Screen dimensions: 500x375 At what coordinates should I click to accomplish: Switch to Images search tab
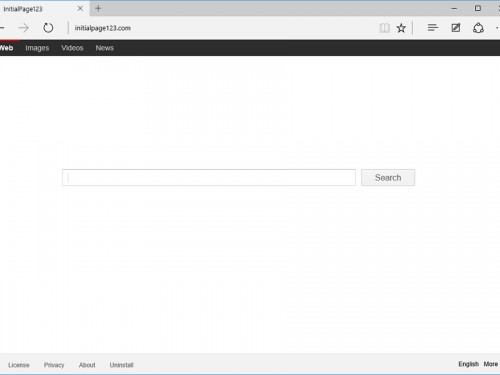click(37, 48)
